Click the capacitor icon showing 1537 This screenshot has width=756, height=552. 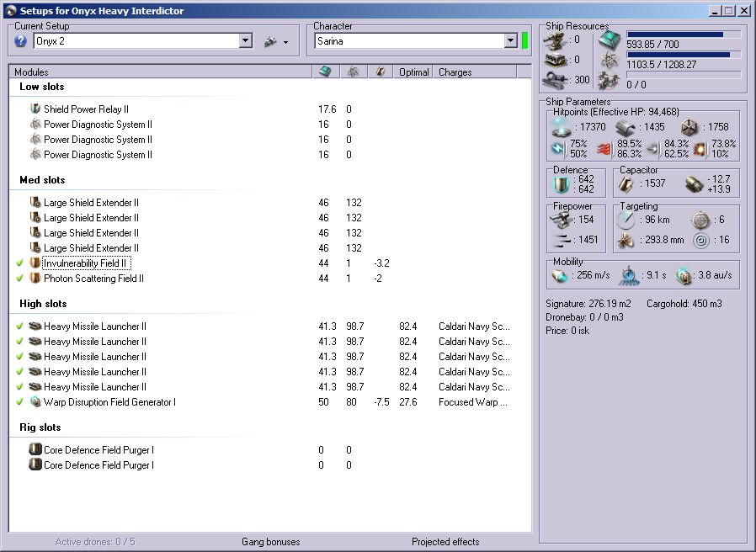tap(626, 183)
